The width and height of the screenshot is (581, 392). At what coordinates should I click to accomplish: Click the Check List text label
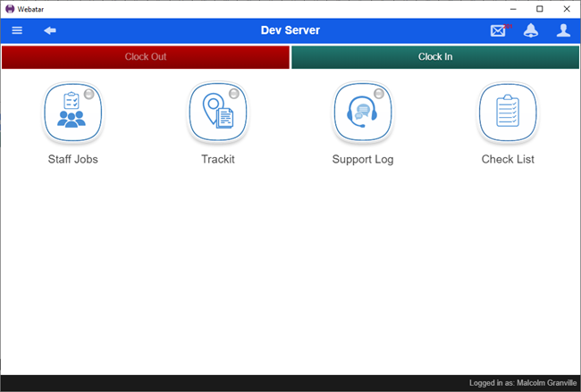tap(508, 160)
